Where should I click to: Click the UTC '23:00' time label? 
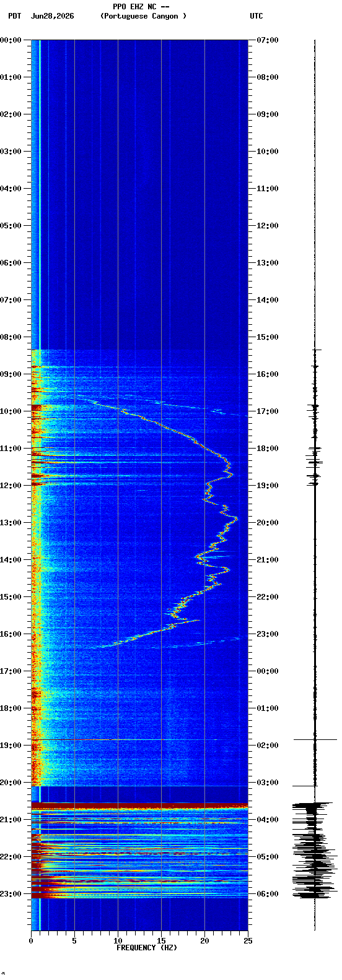point(268,634)
